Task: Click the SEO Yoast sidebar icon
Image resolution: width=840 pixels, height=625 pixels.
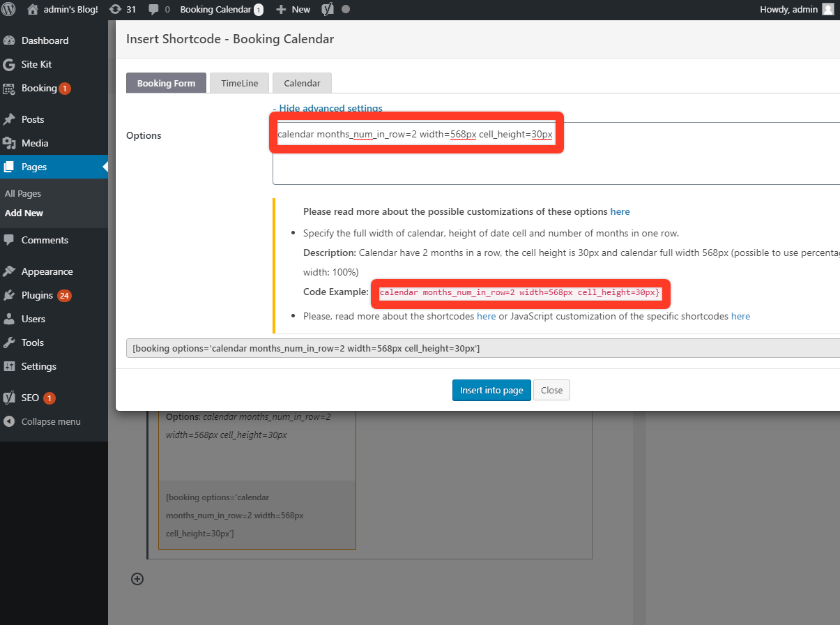Action: point(9,398)
